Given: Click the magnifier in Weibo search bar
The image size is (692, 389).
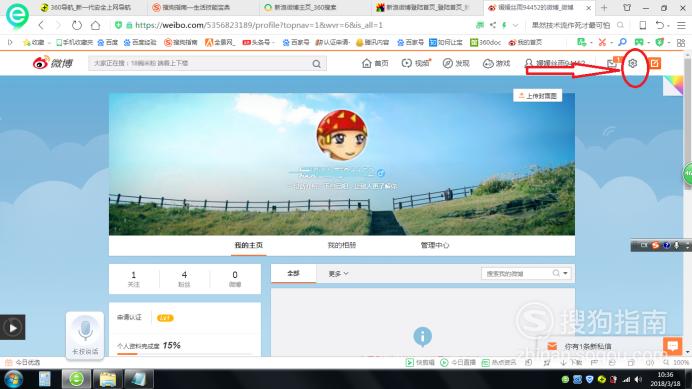Looking at the screenshot, I should (316, 64).
